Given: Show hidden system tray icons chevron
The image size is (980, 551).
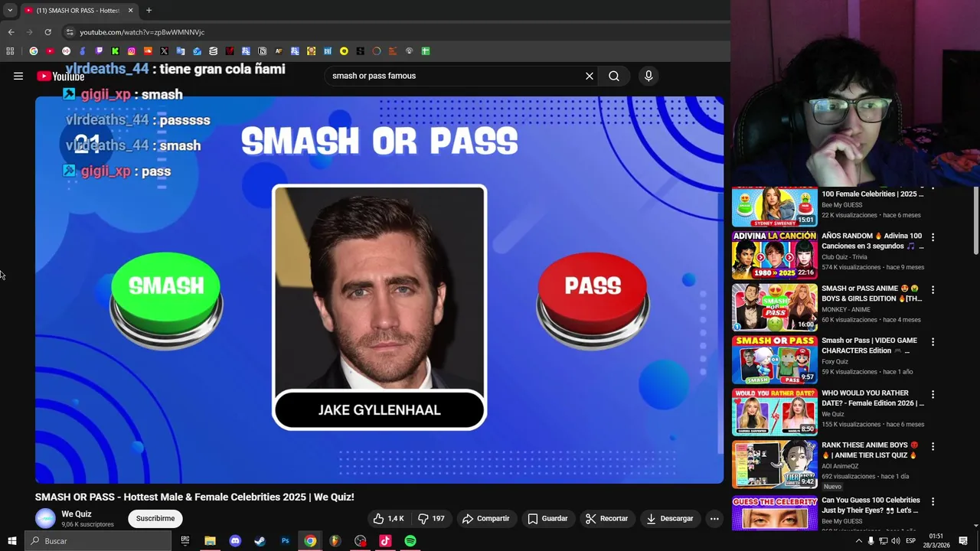Looking at the screenshot, I should pos(858,541).
